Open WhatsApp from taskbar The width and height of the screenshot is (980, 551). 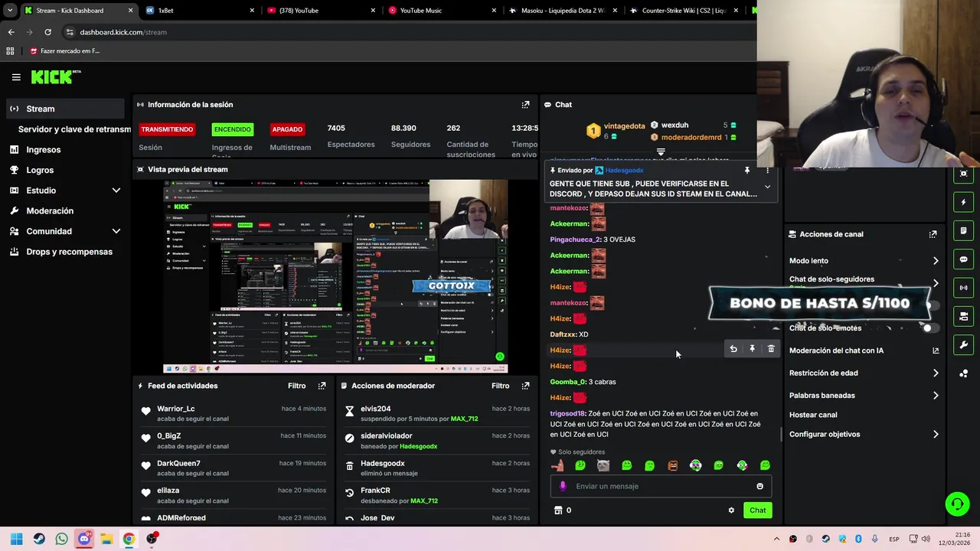(x=61, y=539)
